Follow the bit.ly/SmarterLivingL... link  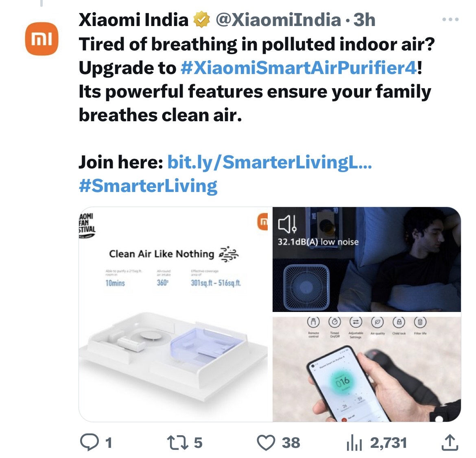pos(269,162)
